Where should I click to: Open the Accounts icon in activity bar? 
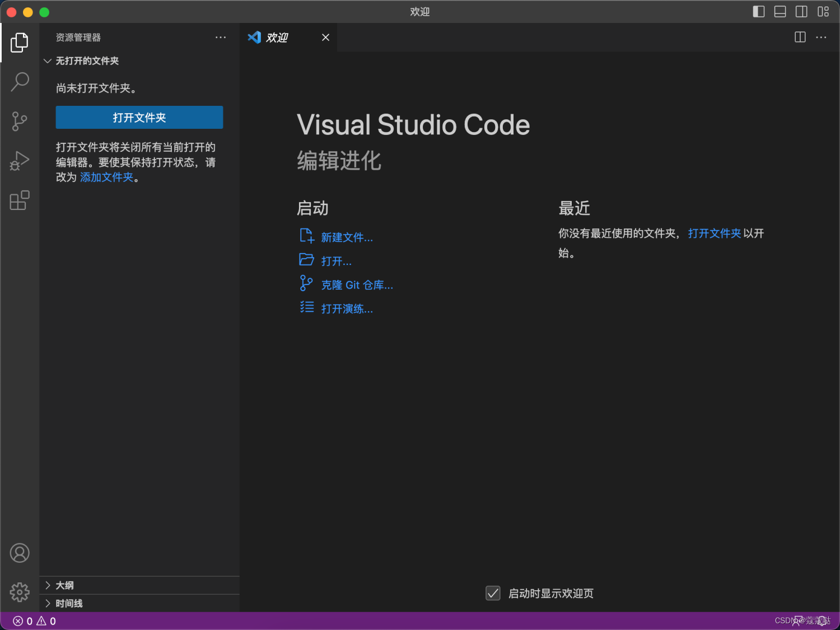tap(20, 553)
